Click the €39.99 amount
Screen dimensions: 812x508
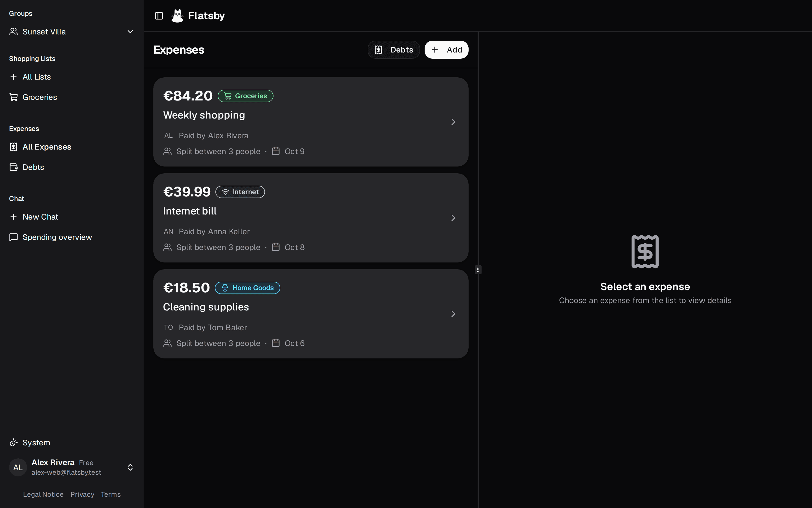[x=187, y=192]
